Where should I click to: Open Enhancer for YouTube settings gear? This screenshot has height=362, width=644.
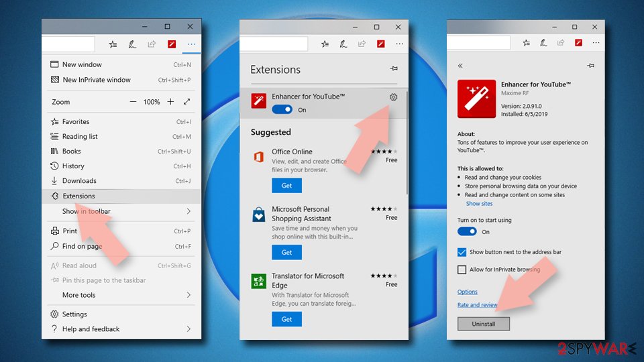click(x=394, y=97)
